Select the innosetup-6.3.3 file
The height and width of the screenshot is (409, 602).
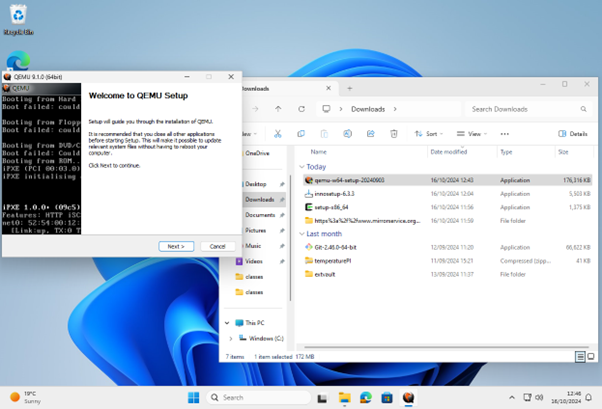(337, 193)
